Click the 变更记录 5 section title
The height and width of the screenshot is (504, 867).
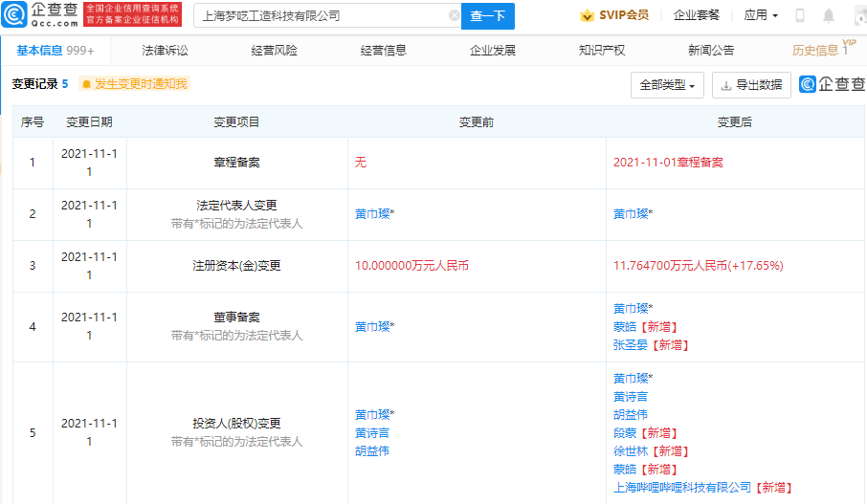point(40,84)
